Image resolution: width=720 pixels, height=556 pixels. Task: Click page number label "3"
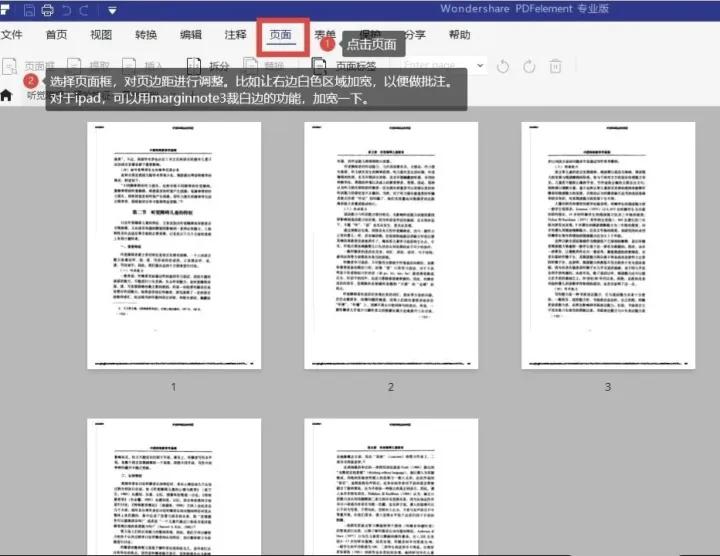click(608, 387)
